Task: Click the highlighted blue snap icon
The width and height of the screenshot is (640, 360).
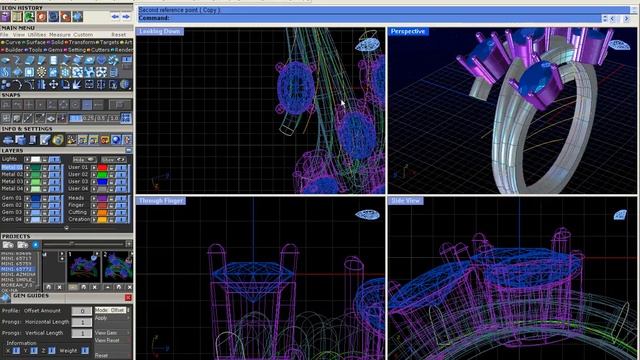Action: (x=87, y=105)
